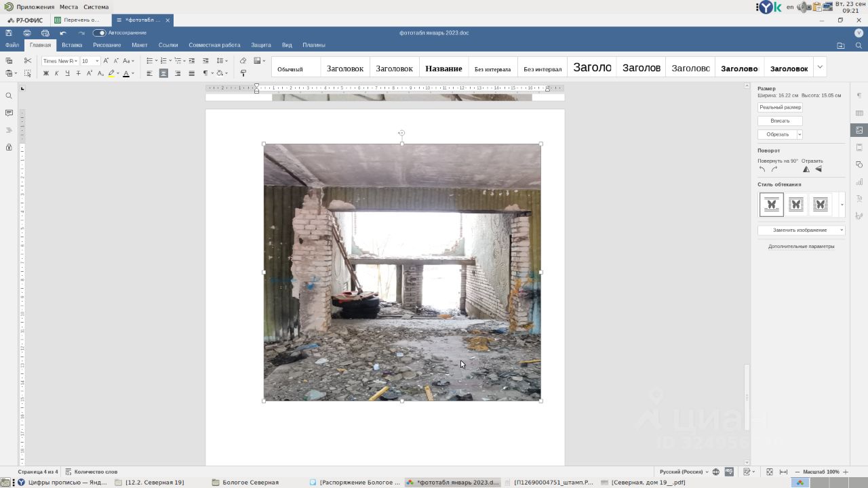Toggle italic (К) formatting
Image resolution: width=868 pixels, height=488 pixels.
point(56,73)
